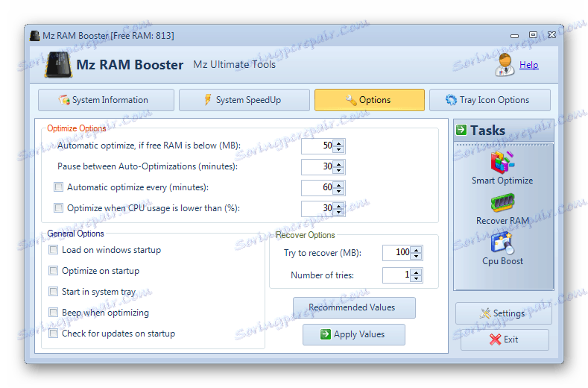Click the Number of tries field showing 1
This screenshot has width=588, height=388.
(396, 275)
